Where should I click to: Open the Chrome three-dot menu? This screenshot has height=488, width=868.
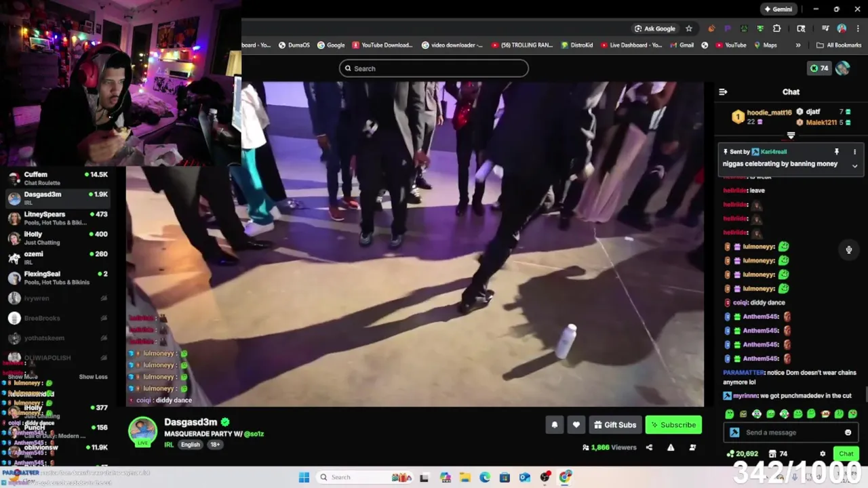[858, 28]
